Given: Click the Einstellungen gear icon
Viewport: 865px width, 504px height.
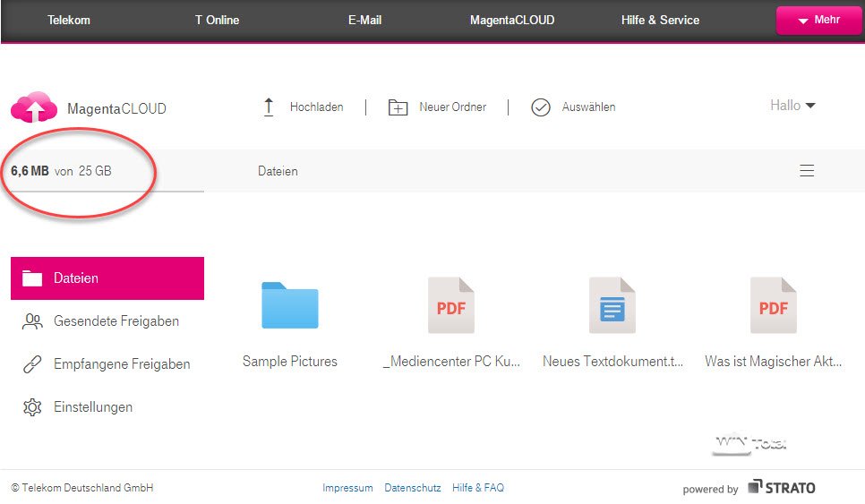Looking at the screenshot, I should coord(32,407).
